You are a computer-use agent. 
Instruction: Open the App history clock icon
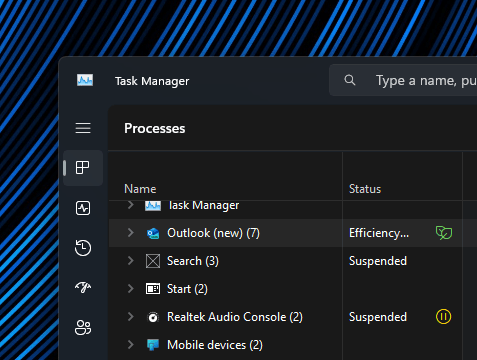tap(83, 248)
